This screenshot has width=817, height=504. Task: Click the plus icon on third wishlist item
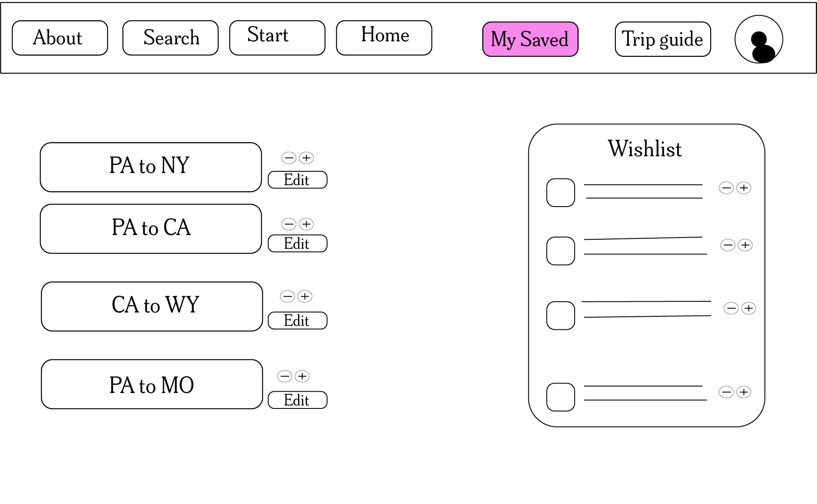coord(749,309)
